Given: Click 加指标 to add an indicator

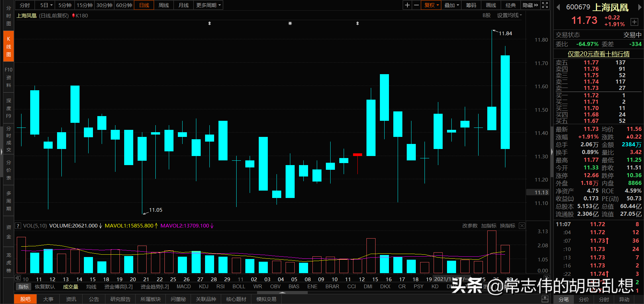Looking at the screenshot, I should (489, 225).
